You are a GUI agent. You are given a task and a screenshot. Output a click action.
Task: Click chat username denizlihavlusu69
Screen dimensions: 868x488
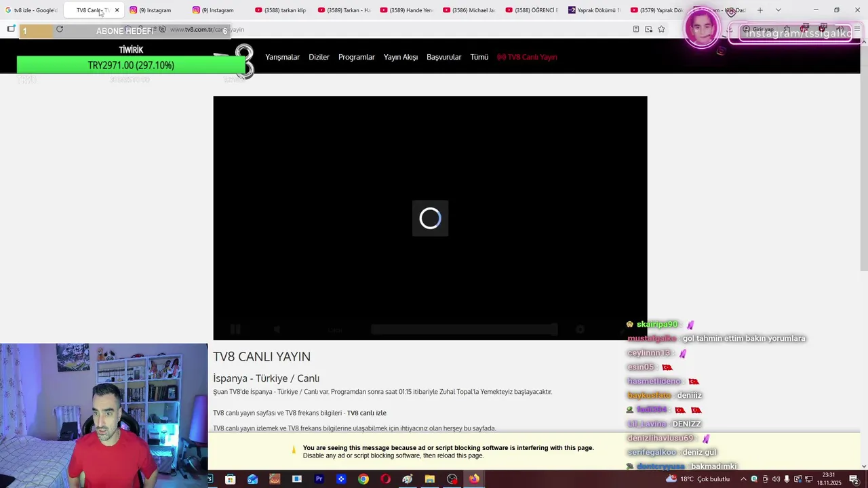click(660, 439)
